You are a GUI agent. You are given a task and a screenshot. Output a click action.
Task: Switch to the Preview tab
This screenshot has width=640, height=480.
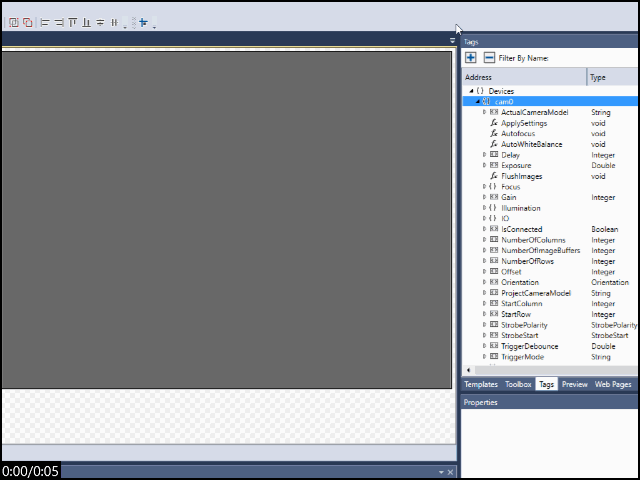pos(574,384)
